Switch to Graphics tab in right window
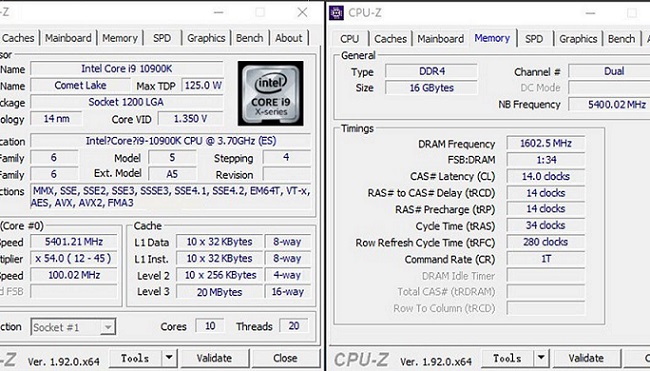This screenshot has width=650, height=371. [578, 39]
